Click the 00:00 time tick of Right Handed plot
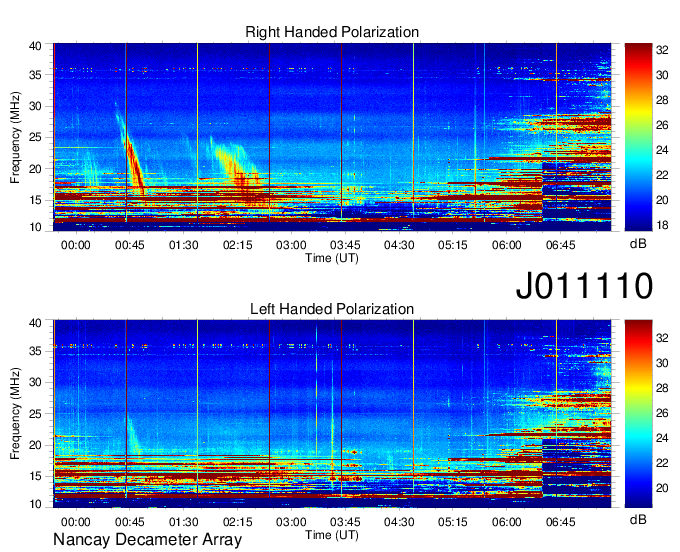The width and height of the screenshot is (680, 552). [x=75, y=245]
